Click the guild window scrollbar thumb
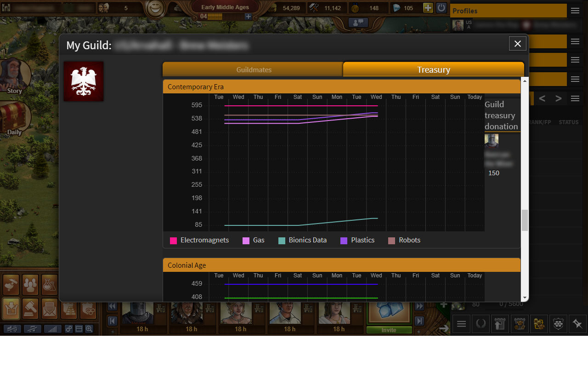Viewport: 588px width, 368px height. [x=525, y=220]
